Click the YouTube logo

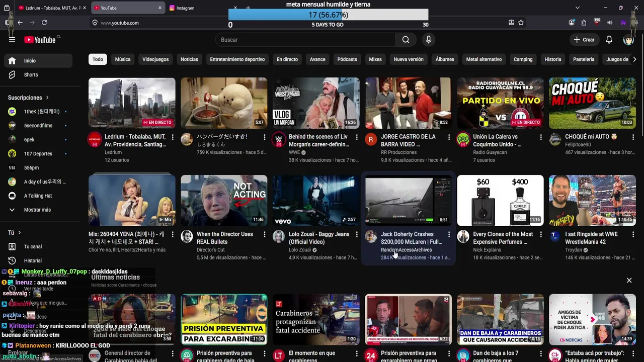point(40,40)
